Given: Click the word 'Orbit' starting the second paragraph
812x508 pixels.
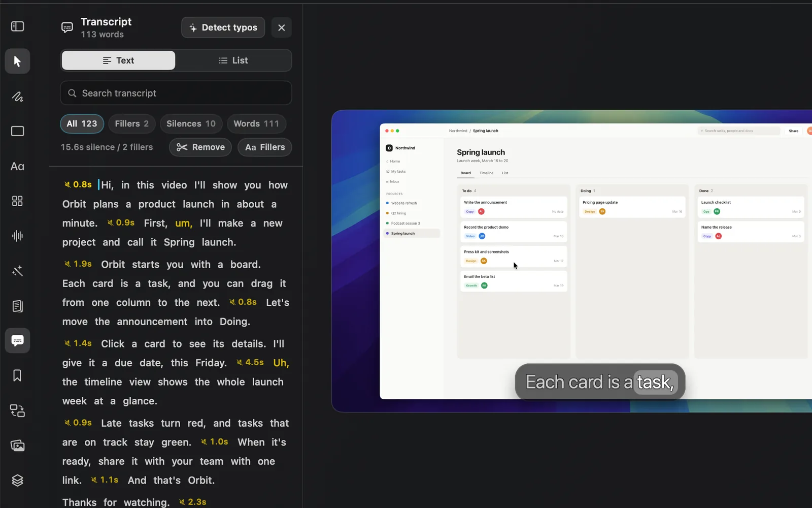Looking at the screenshot, I should (113, 264).
